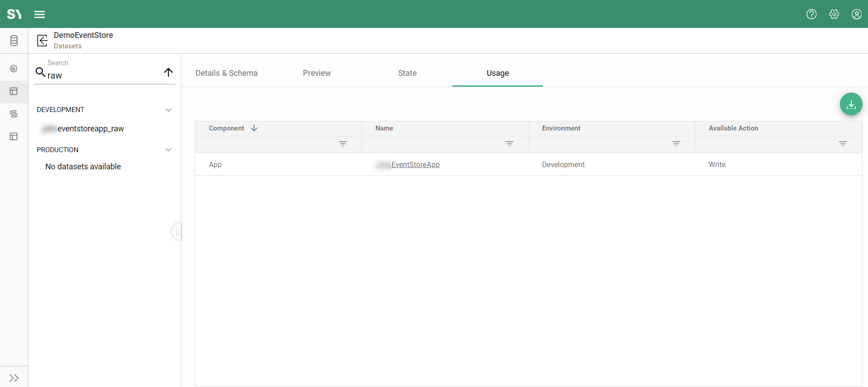
Task: Click the database icon in left sidebar
Action: [14, 41]
